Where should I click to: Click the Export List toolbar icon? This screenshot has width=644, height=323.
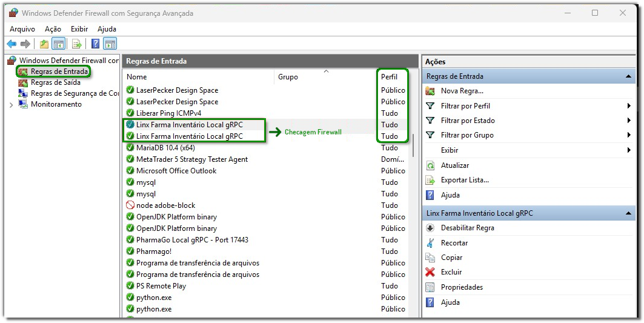pyautogui.click(x=77, y=44)
